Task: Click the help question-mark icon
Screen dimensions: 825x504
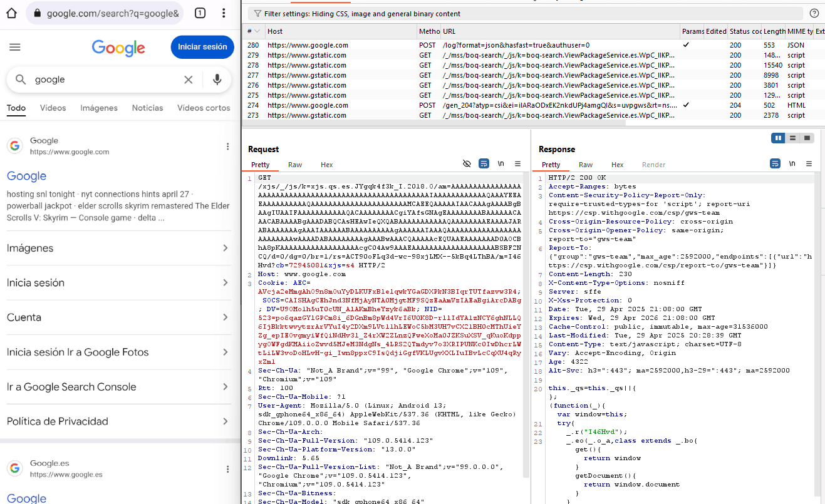Action: (814, 13)
